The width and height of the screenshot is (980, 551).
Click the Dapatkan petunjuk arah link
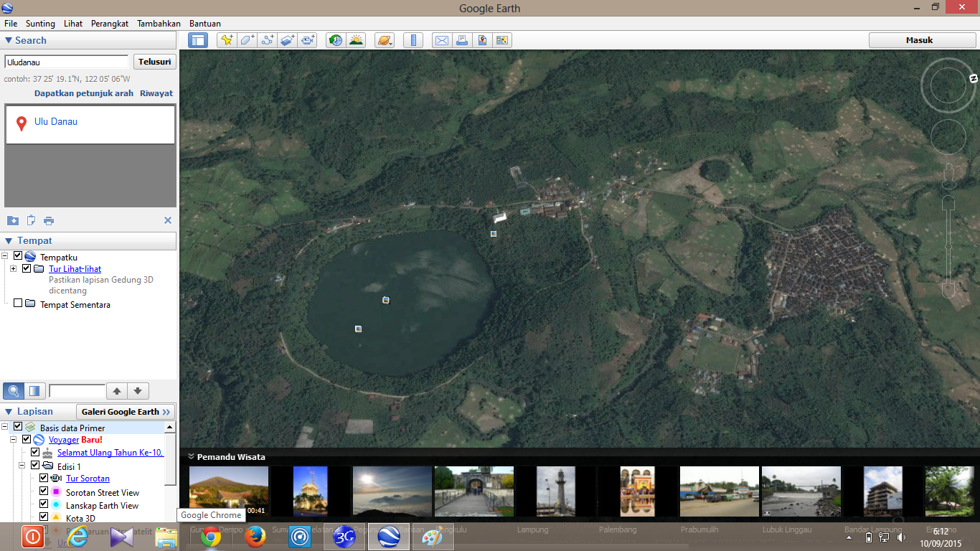(83, 93)
